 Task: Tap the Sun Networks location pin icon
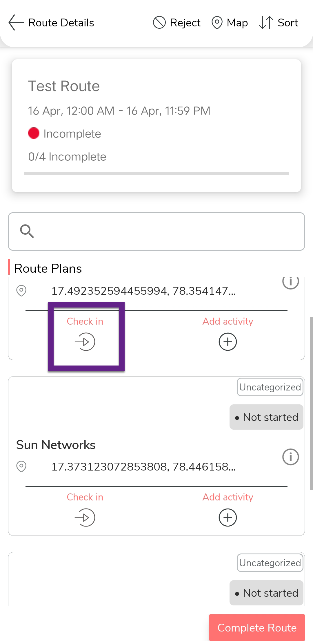click(21, 466)
